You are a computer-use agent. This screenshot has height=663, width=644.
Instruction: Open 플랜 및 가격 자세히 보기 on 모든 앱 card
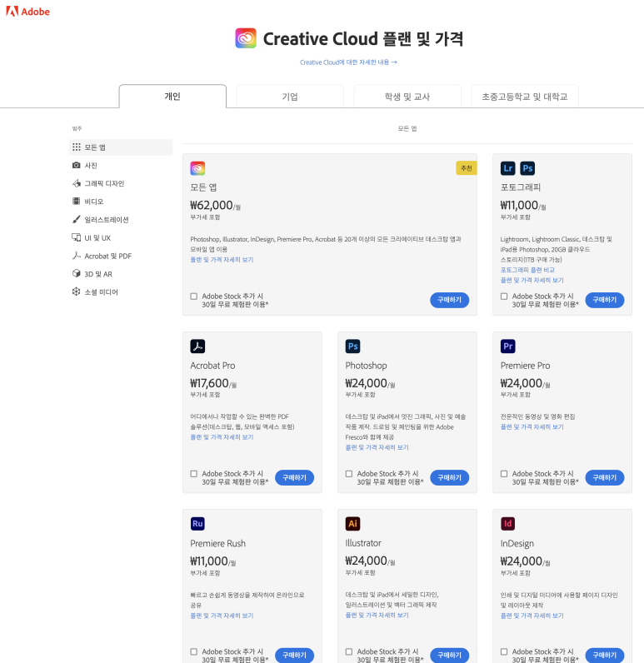[x=222, y=260]
